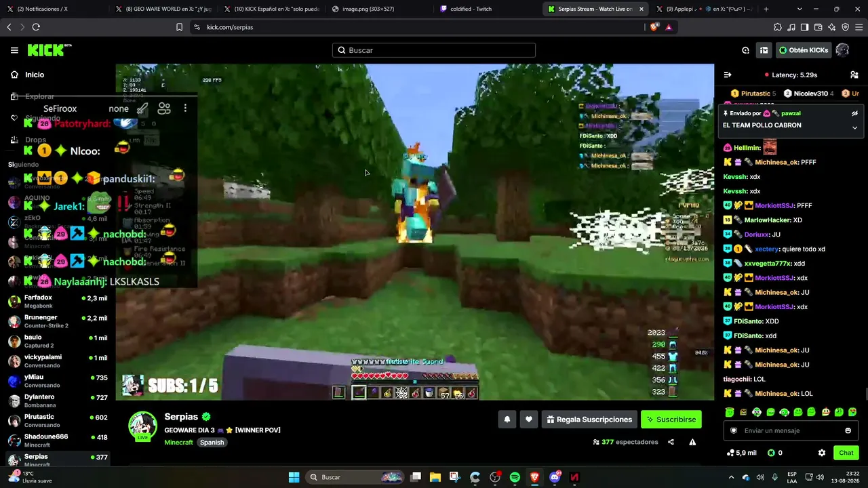Open the user profile avatar

click(x=842, y=50)
